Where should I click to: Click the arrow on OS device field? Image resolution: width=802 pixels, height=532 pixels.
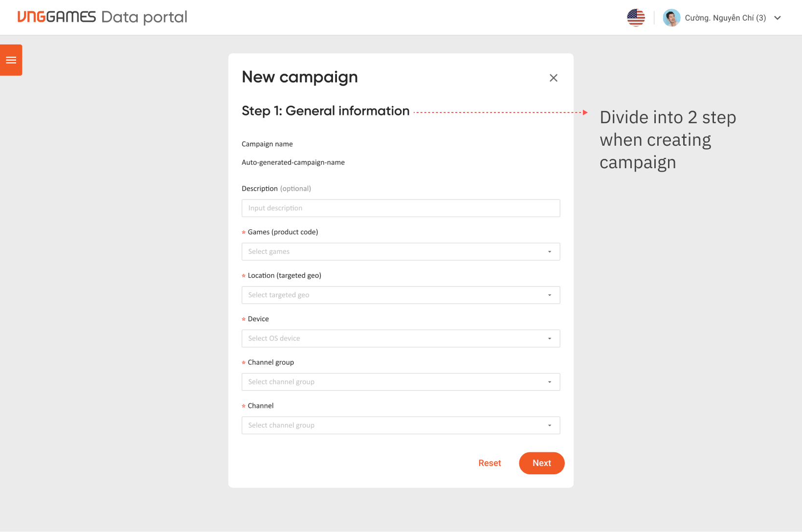[x=550, y=338]
